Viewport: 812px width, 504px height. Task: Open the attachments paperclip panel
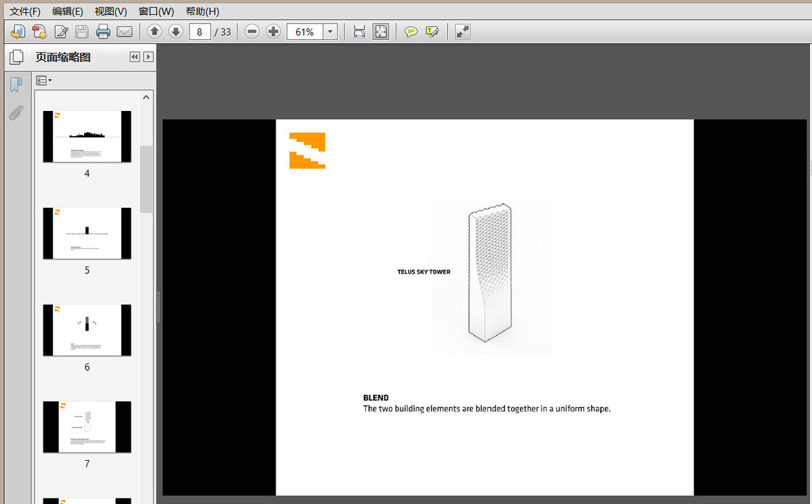click(x=16, y=113)
